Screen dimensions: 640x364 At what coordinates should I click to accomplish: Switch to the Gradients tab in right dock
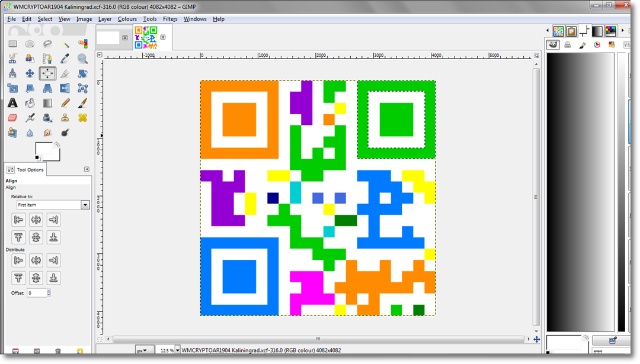coord(597,31)
